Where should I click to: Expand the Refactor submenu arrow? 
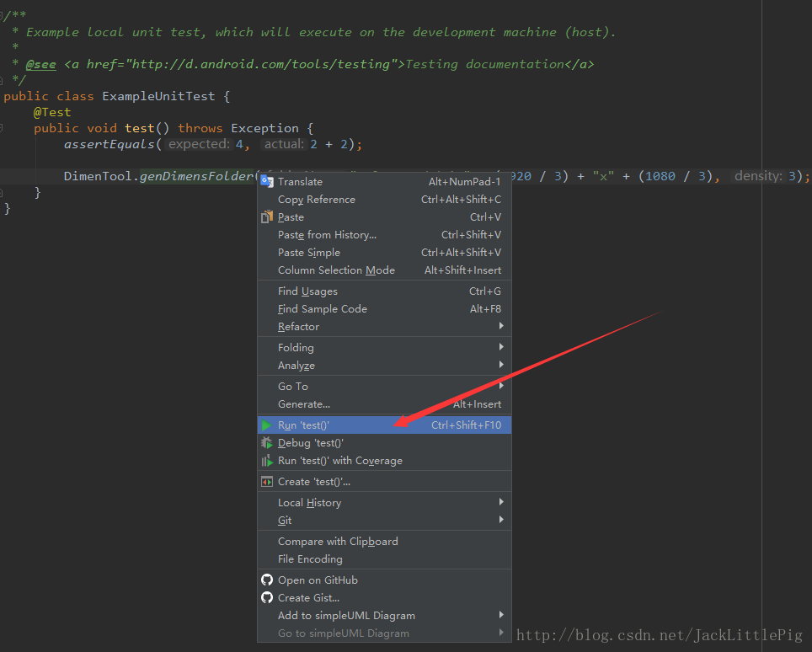click(x=501, y=326)
